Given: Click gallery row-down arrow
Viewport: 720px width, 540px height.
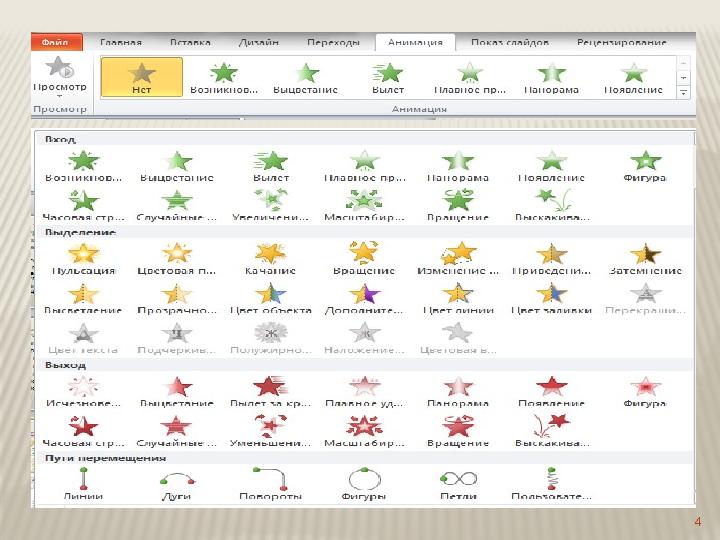Looking at the screenshot, I should (x=683, y=78).
